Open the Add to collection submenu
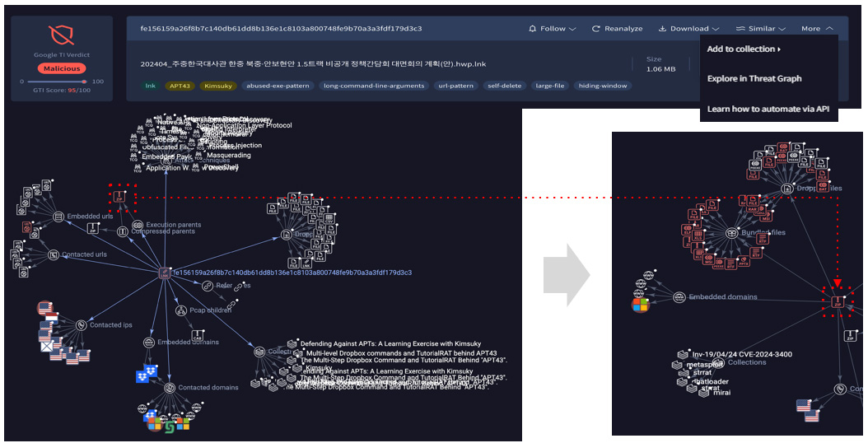 click(744, 49)
